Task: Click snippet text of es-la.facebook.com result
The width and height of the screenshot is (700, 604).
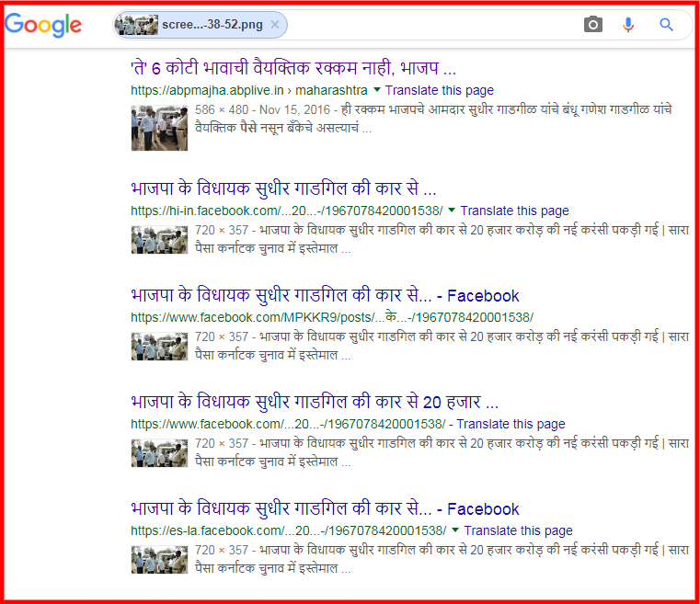Action: [442, 559]
